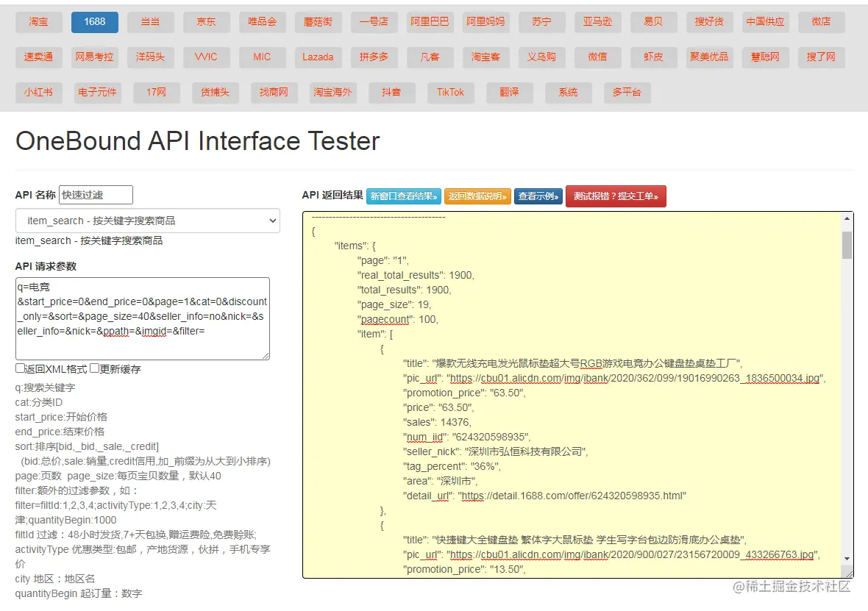The height and width of the screenshot is (611, 868).
Task: Open the 洋码头 tab
Action: [151, 57]
